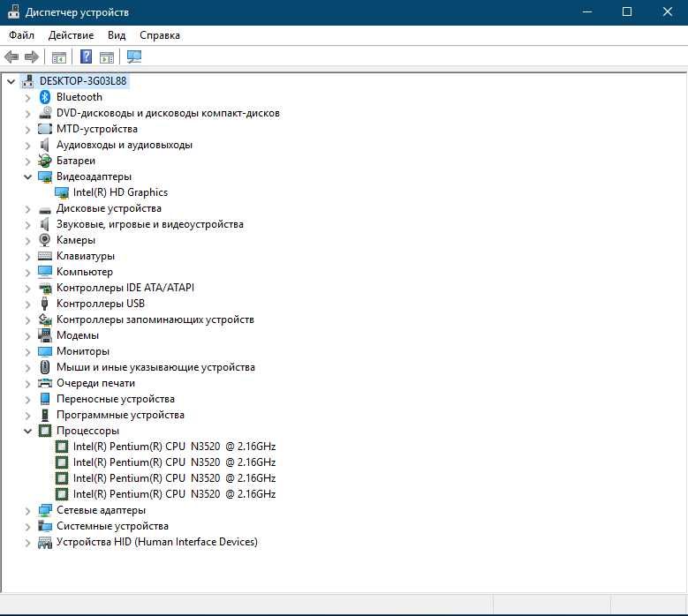
Task: Select the Intel(R) HD Graphics device
Action: click(x=120, y=192)
